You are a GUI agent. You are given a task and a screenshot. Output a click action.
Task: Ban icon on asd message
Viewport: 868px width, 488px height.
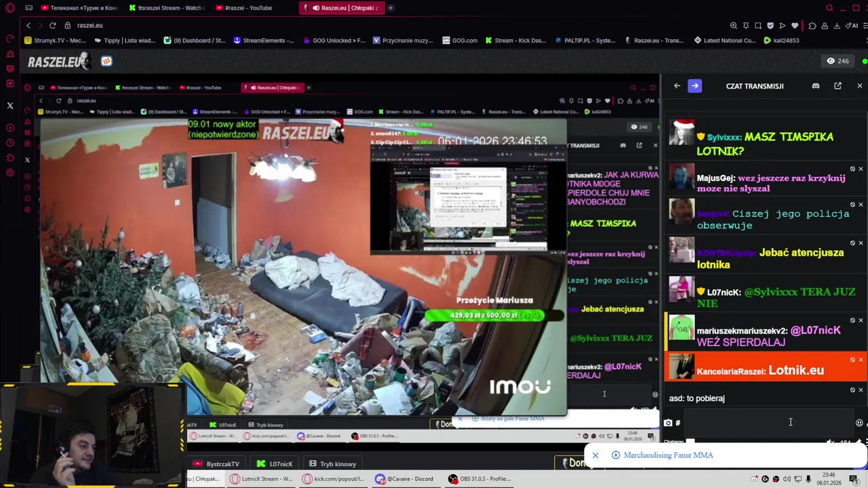click(853, 390)
